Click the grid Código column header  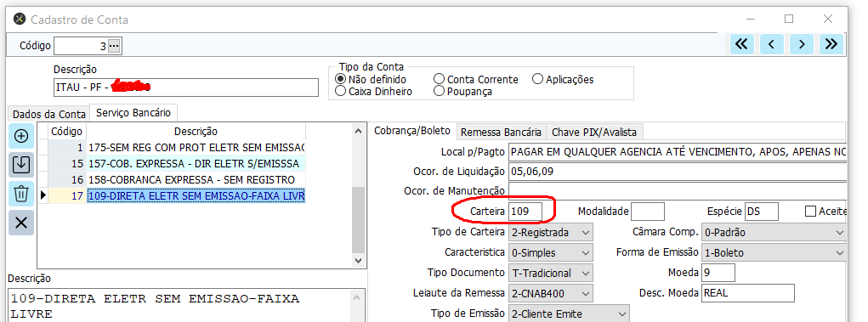67,132
